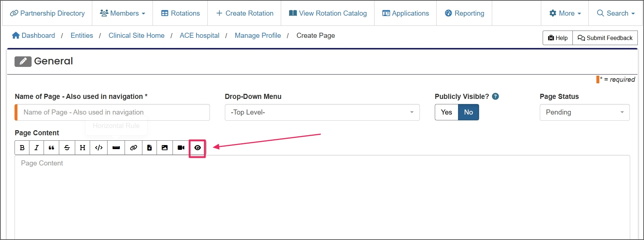The height and width of the screenshot is (240, 644).
Task: Embed a video using the camera icon
Action: point(181,148)
